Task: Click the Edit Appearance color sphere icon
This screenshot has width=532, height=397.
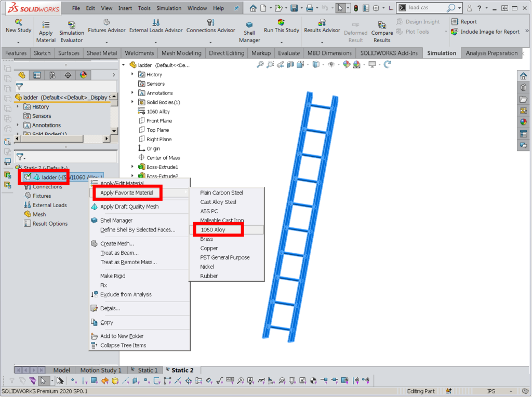Action: (x=347, y=64)
